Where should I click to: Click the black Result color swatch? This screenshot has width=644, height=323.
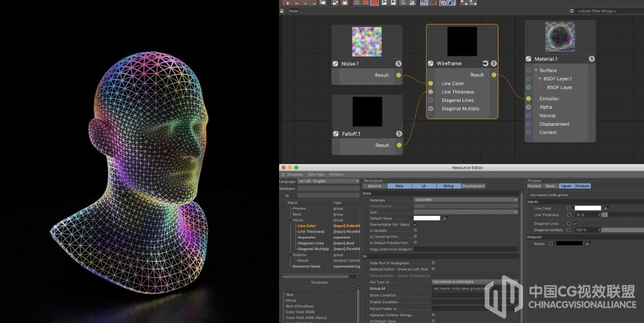[570, 244]
